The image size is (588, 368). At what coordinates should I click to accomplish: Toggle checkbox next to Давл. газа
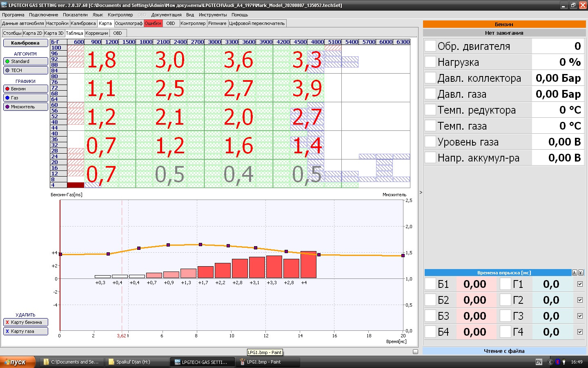[x=430, y=94]
